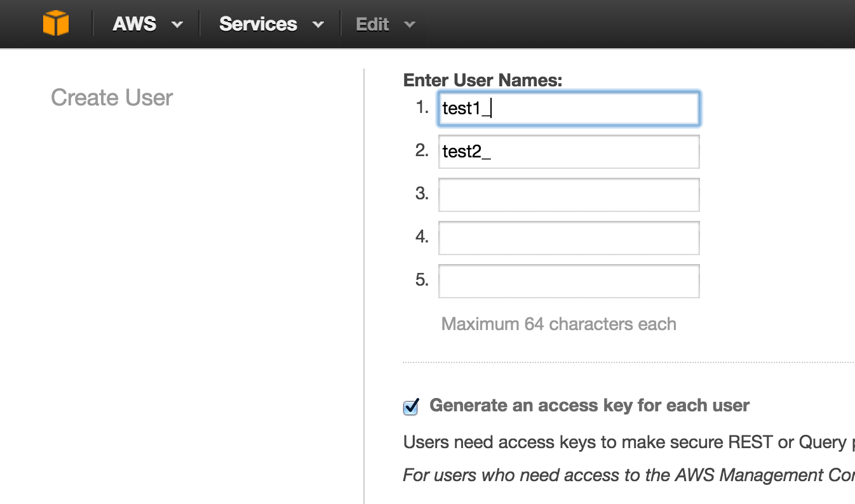
Task: Select the fourth empty user name field
Action: [569, 238]
